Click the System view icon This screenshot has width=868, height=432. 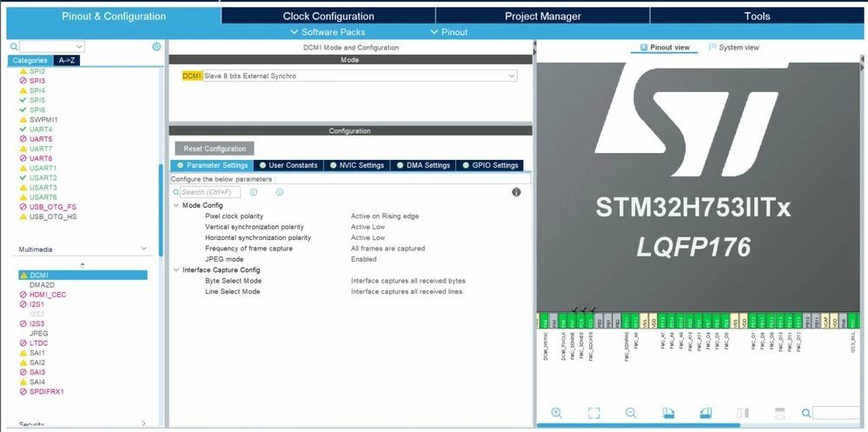712,48
